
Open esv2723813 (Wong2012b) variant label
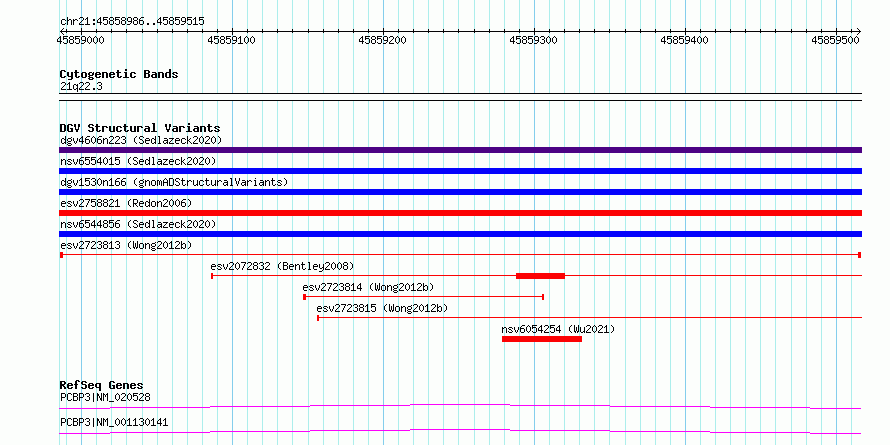pyautogui.click(x=126, y=245)
